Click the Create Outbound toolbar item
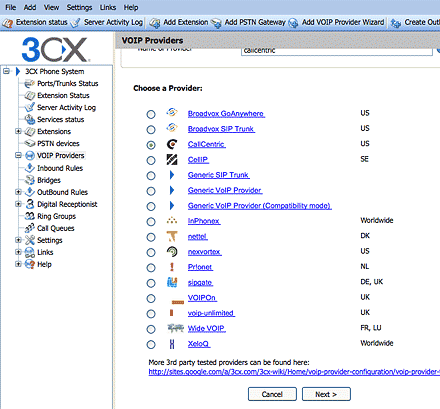Viewport: 440px width, 409px height. tap(415, 23)
